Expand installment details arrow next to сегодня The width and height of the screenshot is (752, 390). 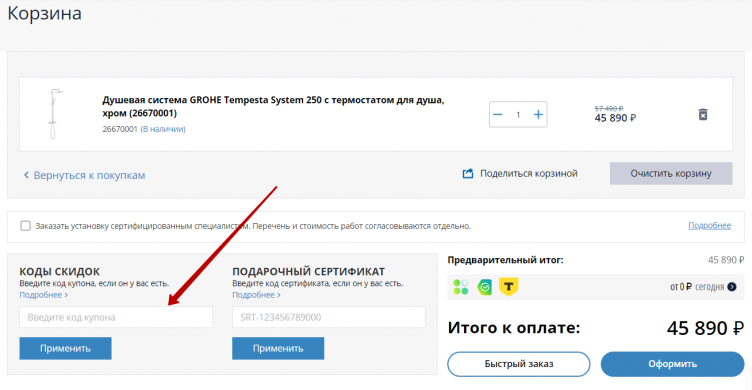(732, 287)
